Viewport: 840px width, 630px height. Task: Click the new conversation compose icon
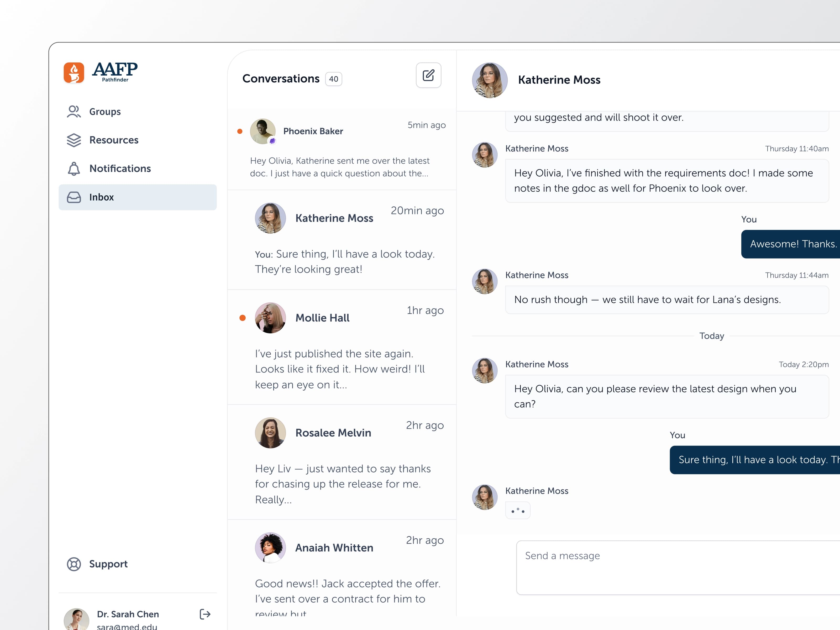point(428,75)
